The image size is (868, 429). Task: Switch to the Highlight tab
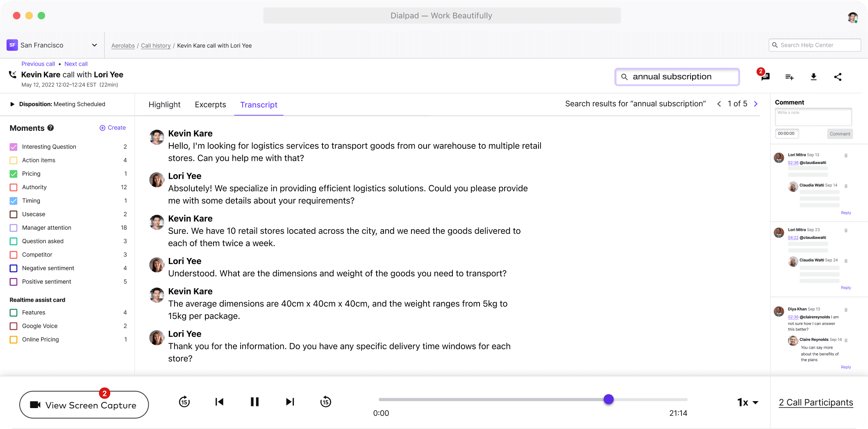(164, 105)
